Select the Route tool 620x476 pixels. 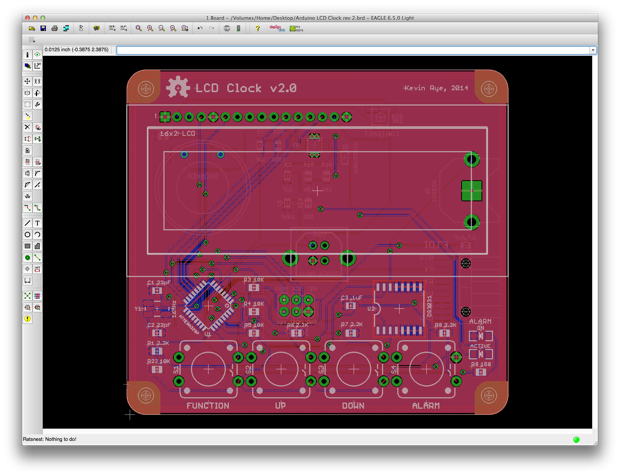click(27, 208)
